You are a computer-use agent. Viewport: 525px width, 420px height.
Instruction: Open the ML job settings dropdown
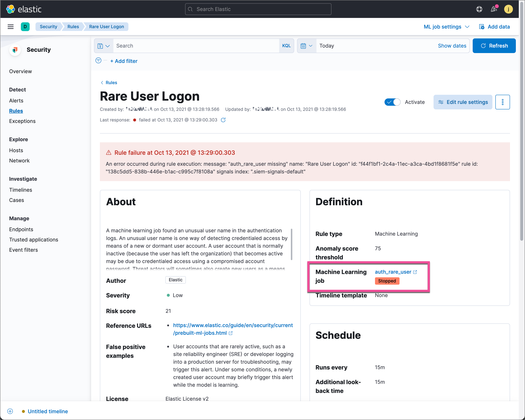446,27
